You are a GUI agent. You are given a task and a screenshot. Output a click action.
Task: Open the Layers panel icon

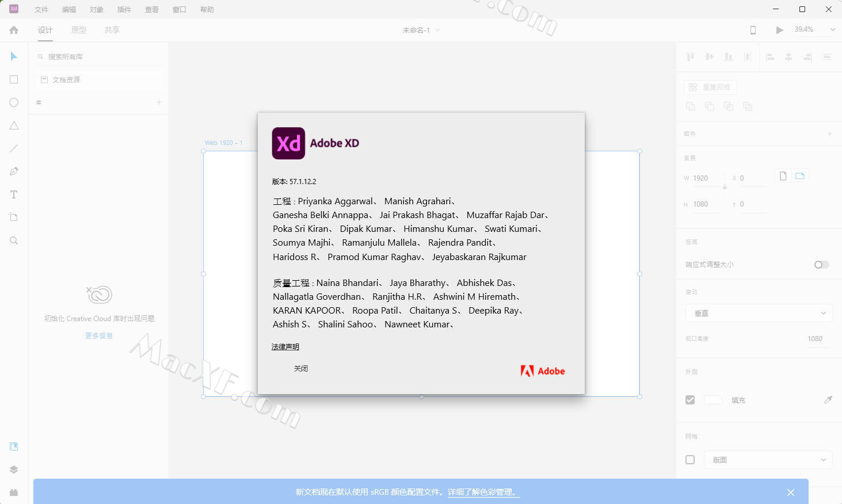[14, 469]
